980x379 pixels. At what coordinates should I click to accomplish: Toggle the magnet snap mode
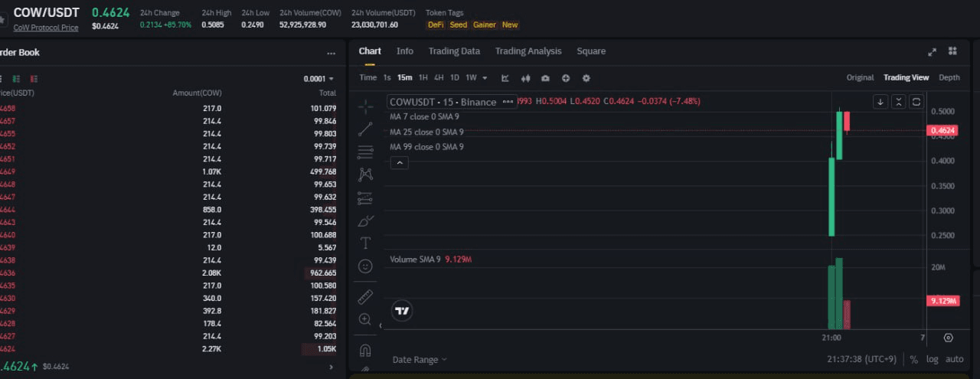pyautogui.click(x=365, y=350)
